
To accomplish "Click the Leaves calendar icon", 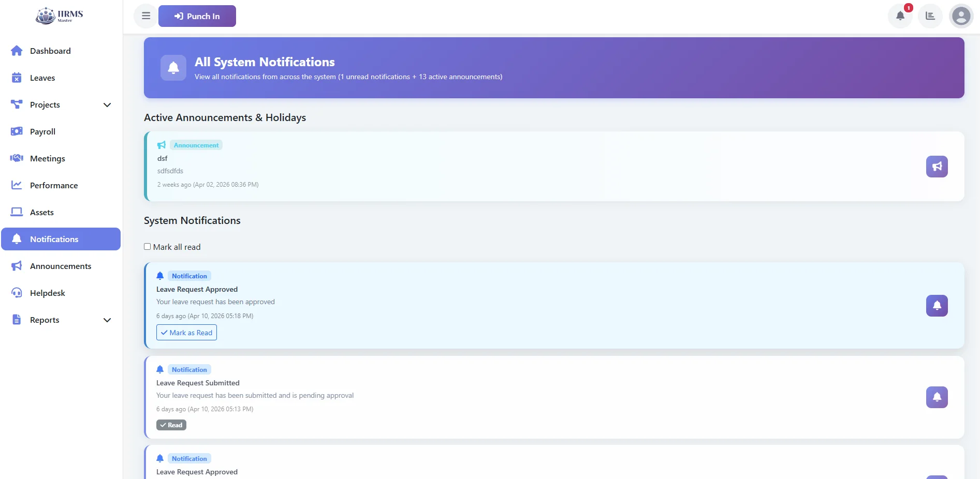I will click(17, 78).
